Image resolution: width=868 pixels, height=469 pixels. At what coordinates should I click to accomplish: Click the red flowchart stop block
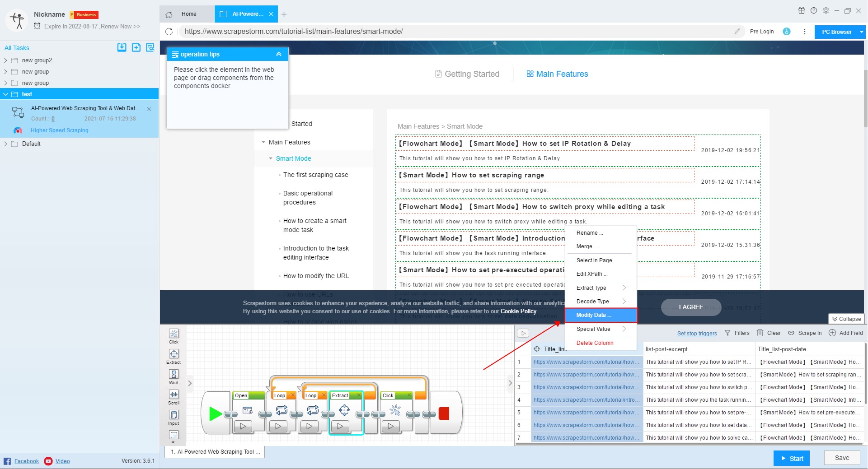tap(444, 413)
